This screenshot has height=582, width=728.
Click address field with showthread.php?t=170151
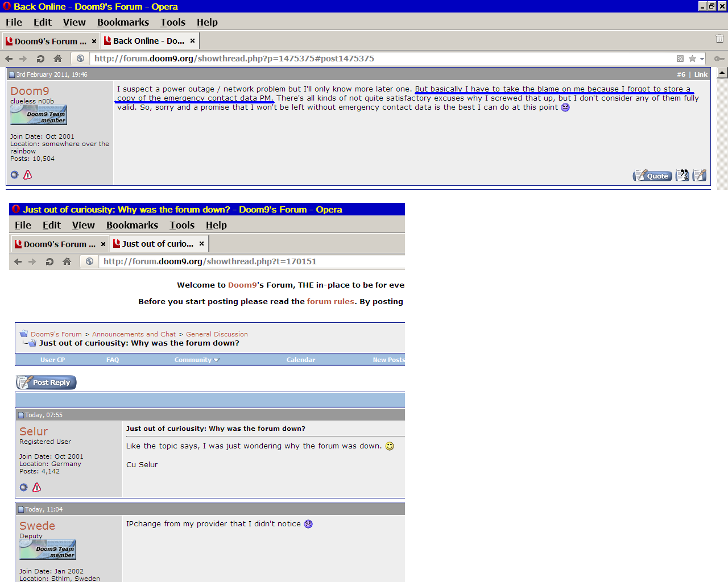click(252, 261)
